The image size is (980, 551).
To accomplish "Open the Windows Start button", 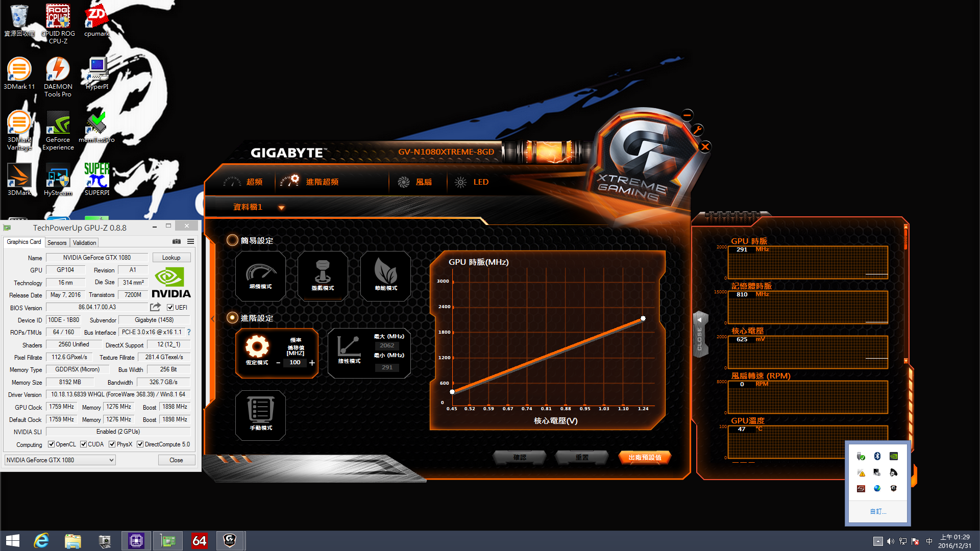I will tap(13, 541).
